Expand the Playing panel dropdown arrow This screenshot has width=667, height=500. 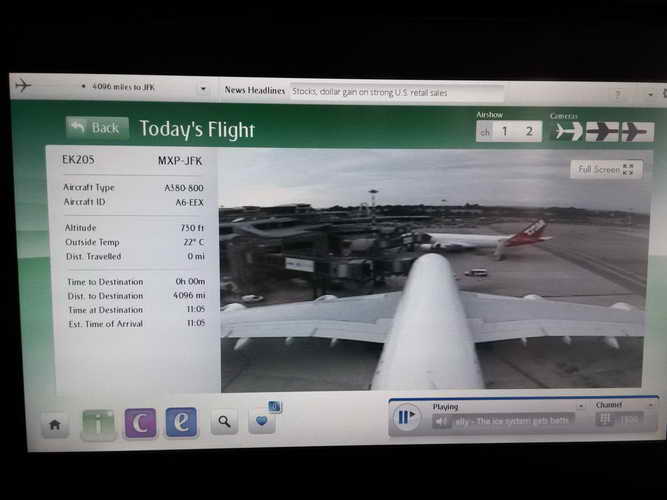pyautogui.click(x=580, y=406)
